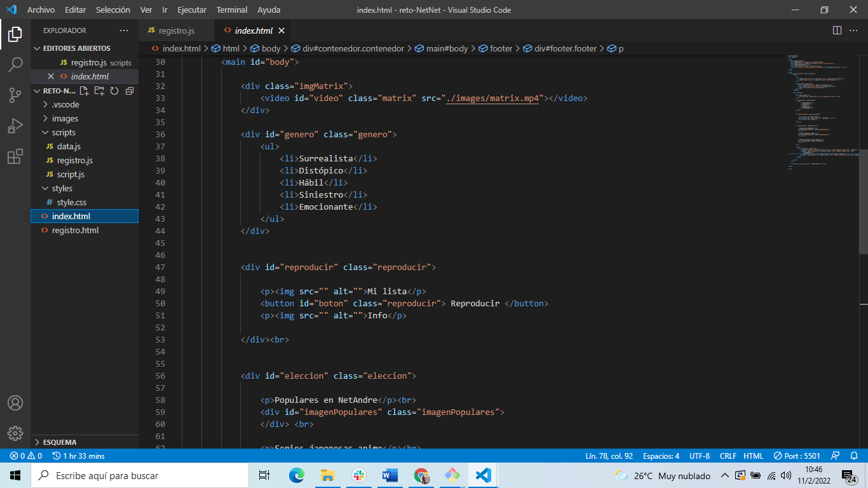Collapse the scripts folder
The width and height of the screenshot is (868, 488).
point(85,132)
